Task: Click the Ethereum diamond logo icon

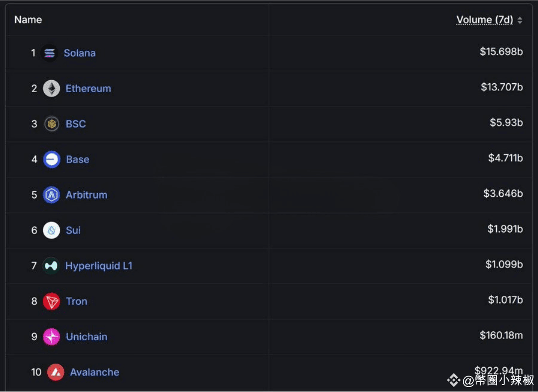Action: pyautogui.click(x=51, y=89)
